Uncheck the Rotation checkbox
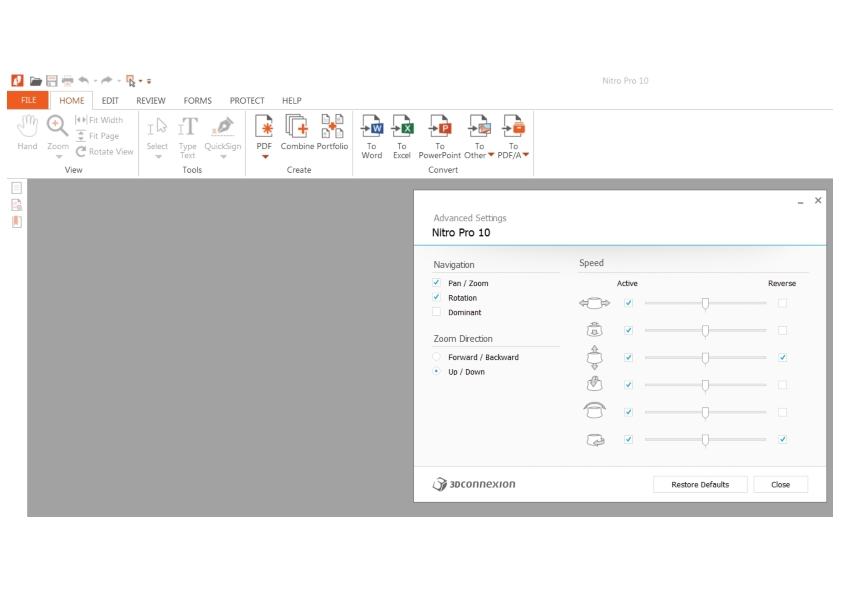This screenshot has width=842, height=595. (437, 297)
